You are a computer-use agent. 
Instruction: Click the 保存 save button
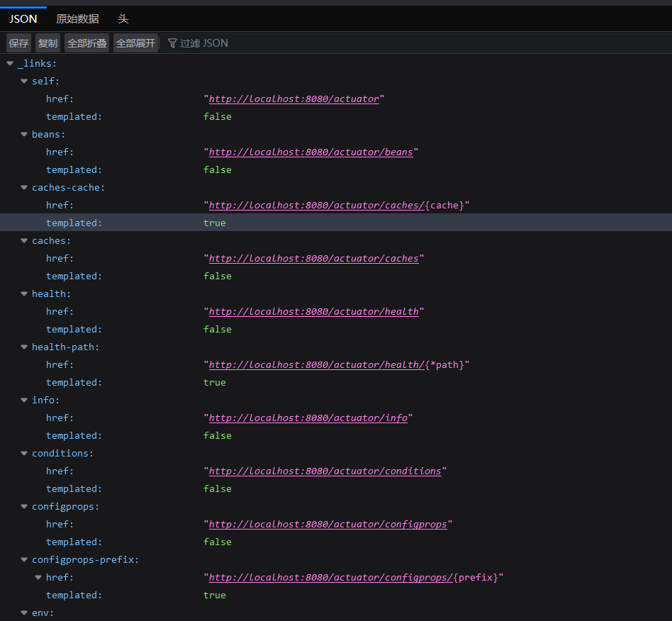(19, 43)
